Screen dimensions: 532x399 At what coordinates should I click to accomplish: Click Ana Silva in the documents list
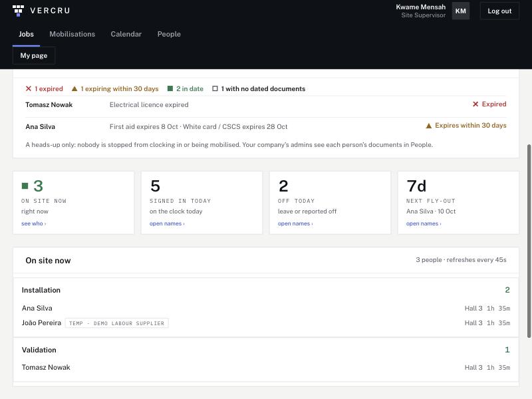tap(40, 127)
